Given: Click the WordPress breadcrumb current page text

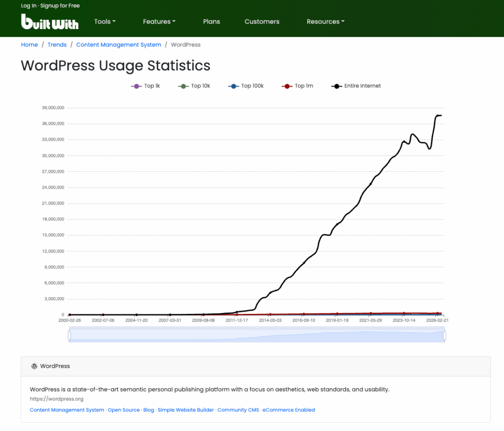Looking at the screenshot, I should pyautogui.click(x=186, y=45).
